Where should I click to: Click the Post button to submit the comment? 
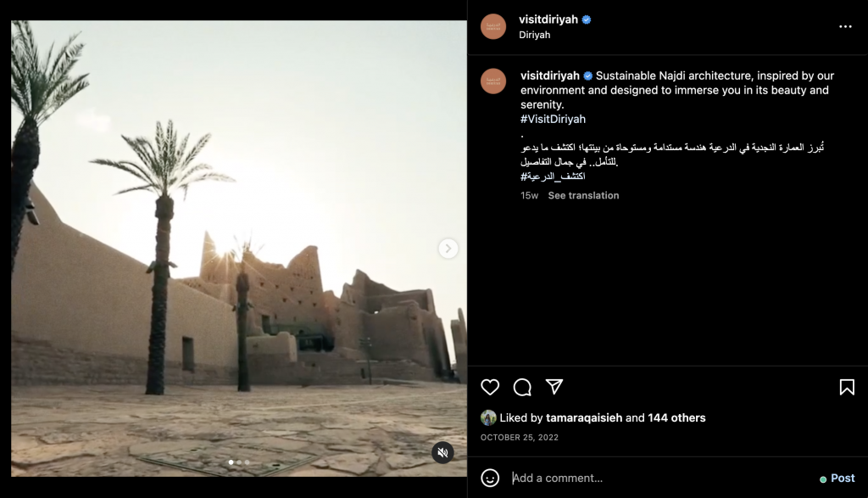(x=843, y=478)
